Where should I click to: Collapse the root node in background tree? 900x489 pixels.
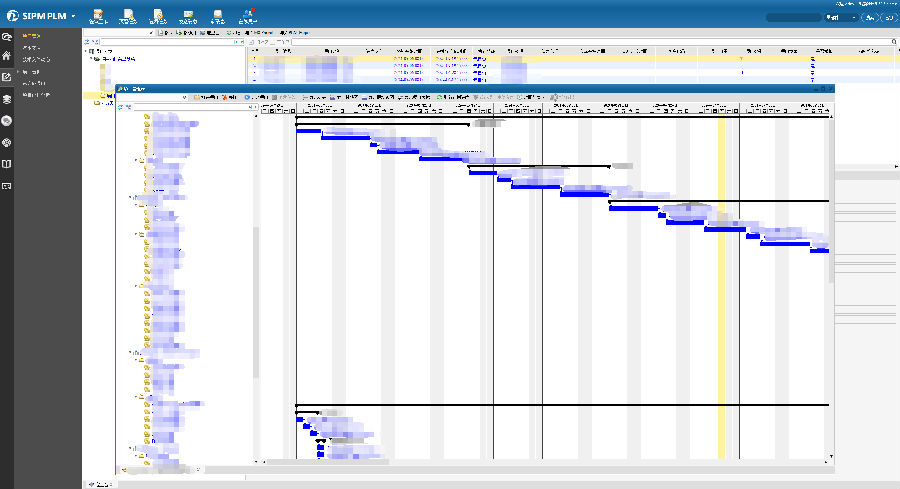(x=86, y=51)
